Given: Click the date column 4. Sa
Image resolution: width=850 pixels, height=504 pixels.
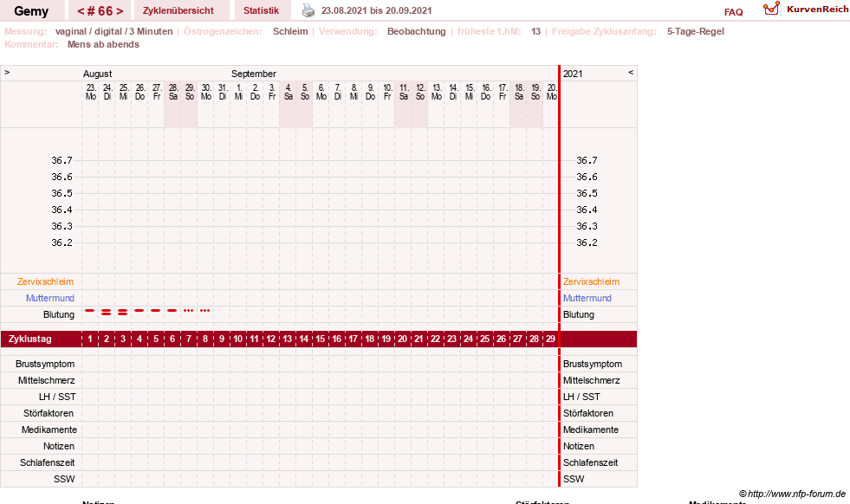Looking at the screenshot, I should (289, 92).
